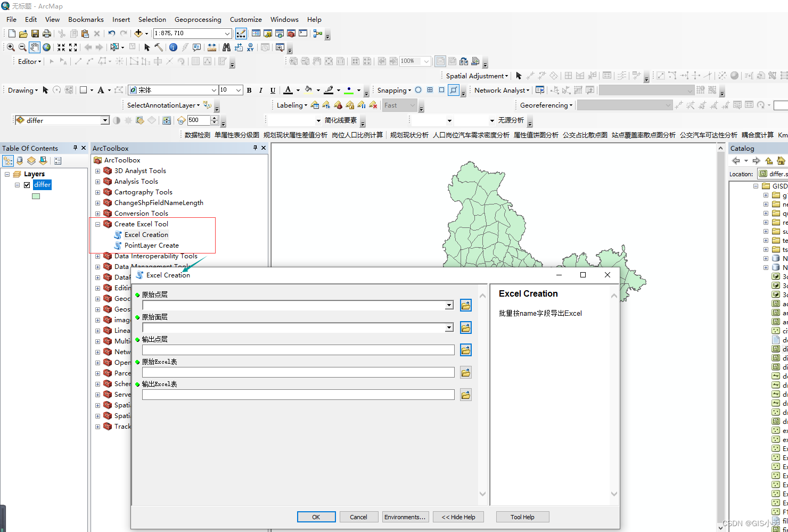Open Environments from Excel Creation dialog
Image resolution: width=788 pixels, height=532 pixels.
[405, 517]
